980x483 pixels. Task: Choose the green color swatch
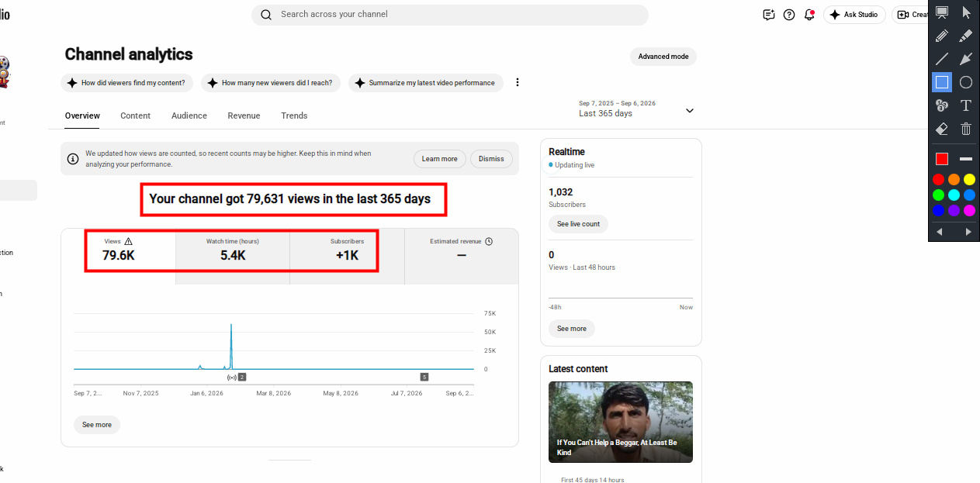tap(939, 195)
